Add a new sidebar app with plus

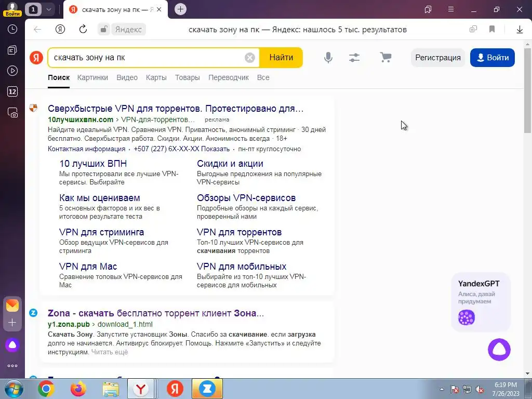point(12,322)
